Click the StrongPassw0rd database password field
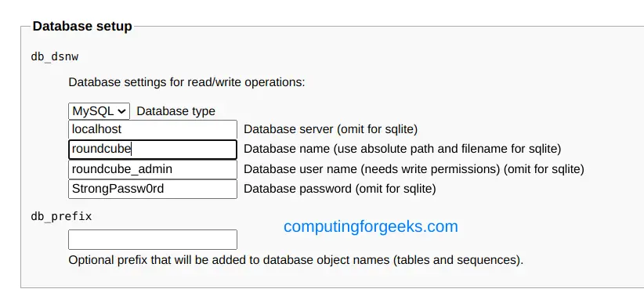This screenshot has width=644, height=307. pos(153,189)
